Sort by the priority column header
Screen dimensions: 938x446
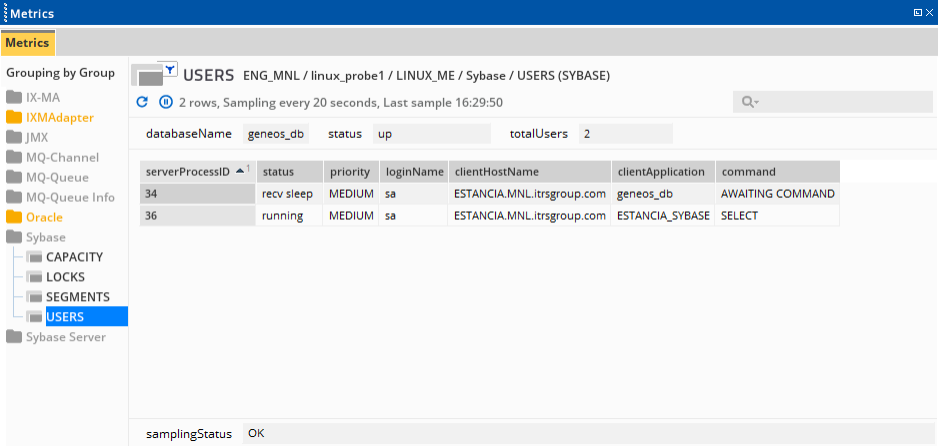(x=351, y=172)
